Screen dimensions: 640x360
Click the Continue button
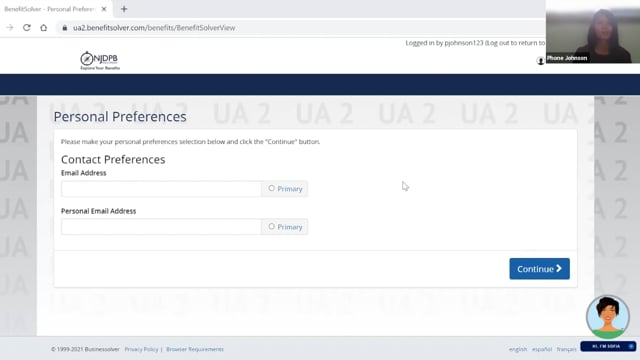coord(539,269)
